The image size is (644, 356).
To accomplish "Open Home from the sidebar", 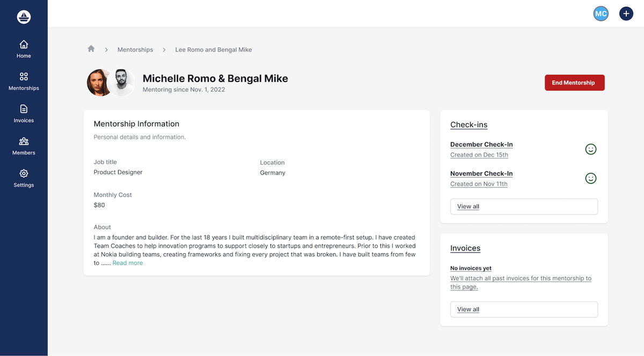I will coord(24,49).
